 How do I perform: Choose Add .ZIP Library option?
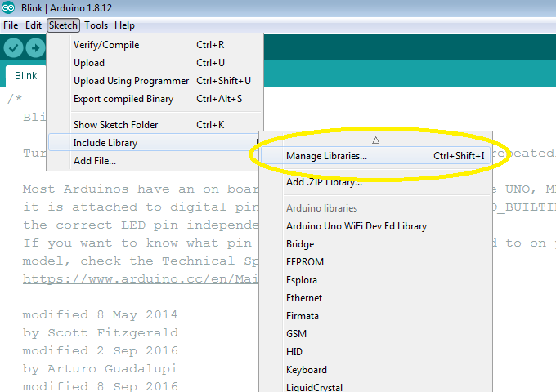coord(325,182)
